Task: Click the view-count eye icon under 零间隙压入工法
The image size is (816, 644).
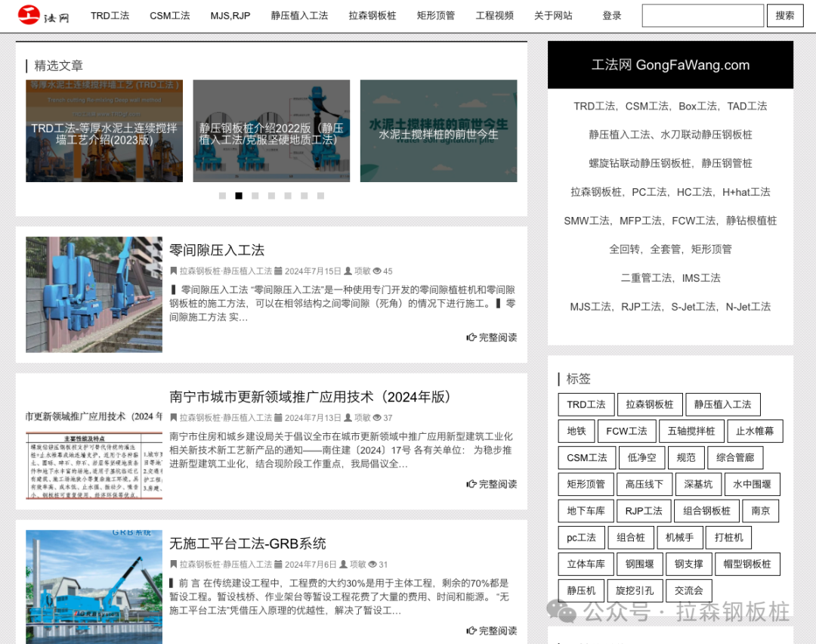Action: [x=377, y=271]
